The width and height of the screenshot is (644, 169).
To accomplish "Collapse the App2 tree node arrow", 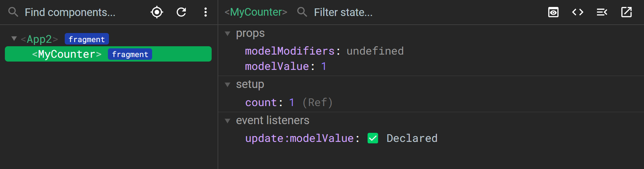I will pyautogui.click(x=14, y=39).
